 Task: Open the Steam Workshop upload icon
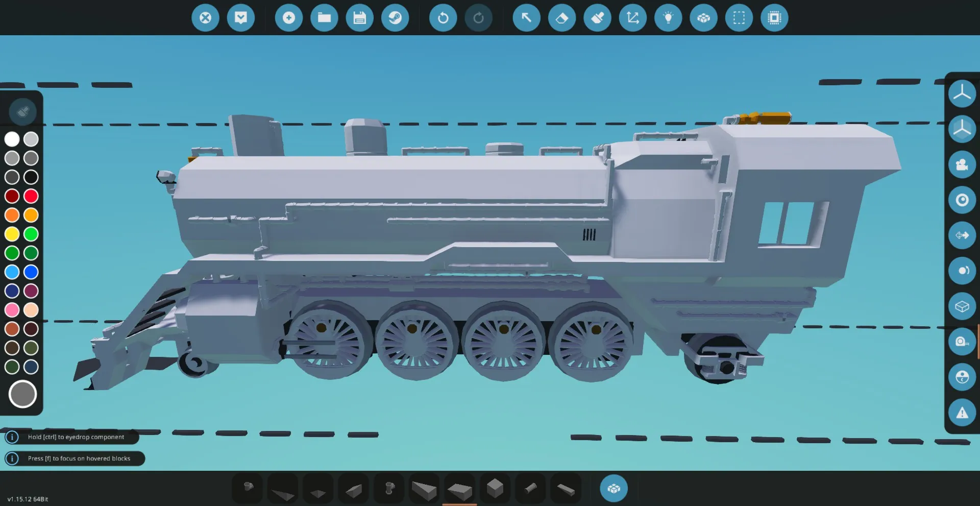point(395,18)
